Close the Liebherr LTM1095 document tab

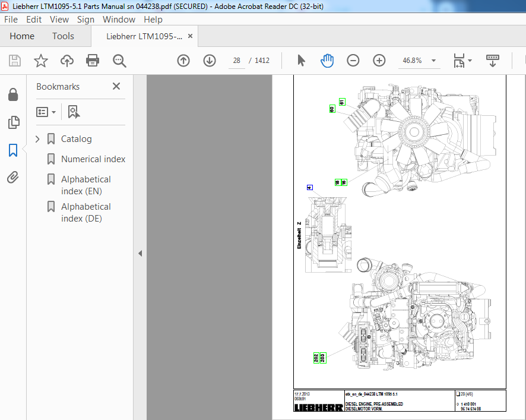[190, 36]
